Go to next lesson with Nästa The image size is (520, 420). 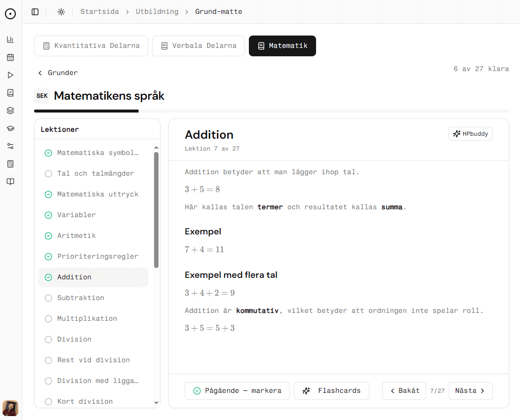coord(470,391)
